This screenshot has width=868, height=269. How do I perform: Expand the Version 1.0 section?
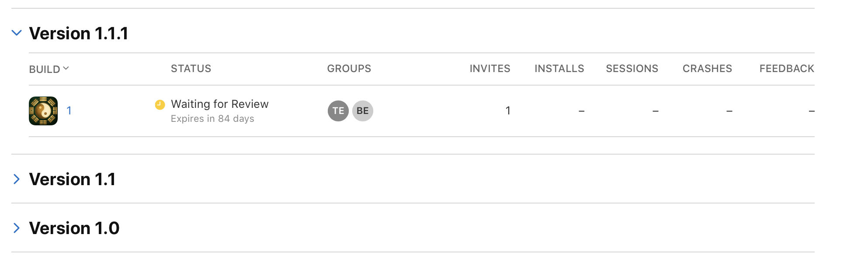tap(17, 228)
